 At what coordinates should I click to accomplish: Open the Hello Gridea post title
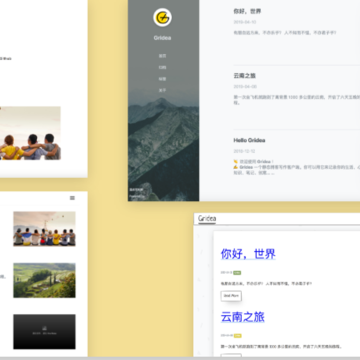click(249, 140)
